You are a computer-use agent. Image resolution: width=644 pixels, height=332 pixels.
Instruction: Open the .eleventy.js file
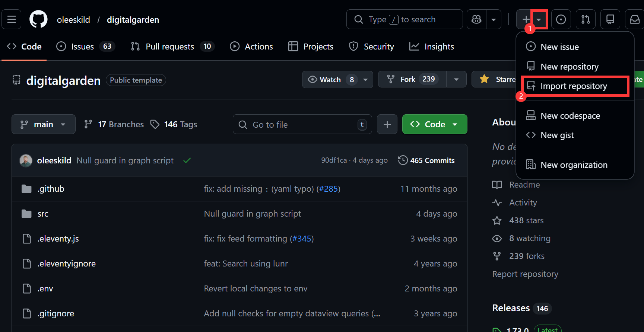tap(58, 239)
